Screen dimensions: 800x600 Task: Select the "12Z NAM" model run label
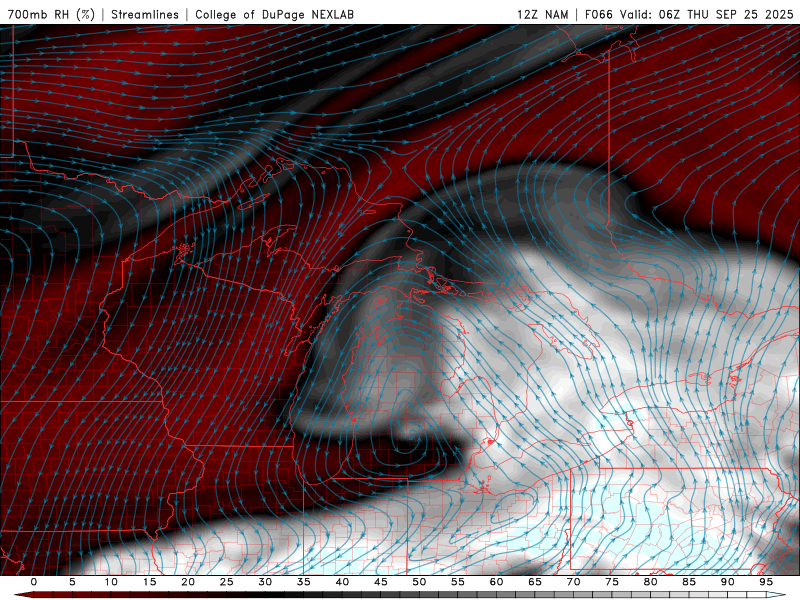[x=543, y=14]
